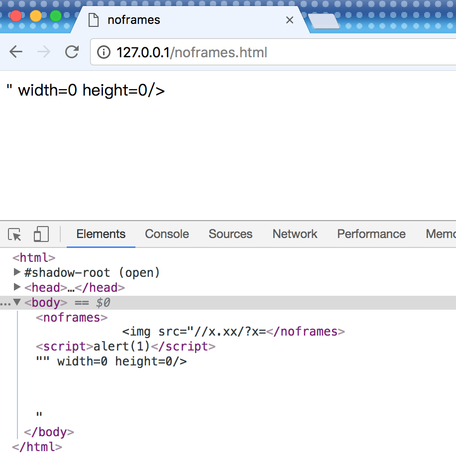The height and width of the screenshot is (476, 456).
Task: Click the red close window button
Action: click(16, 16)
